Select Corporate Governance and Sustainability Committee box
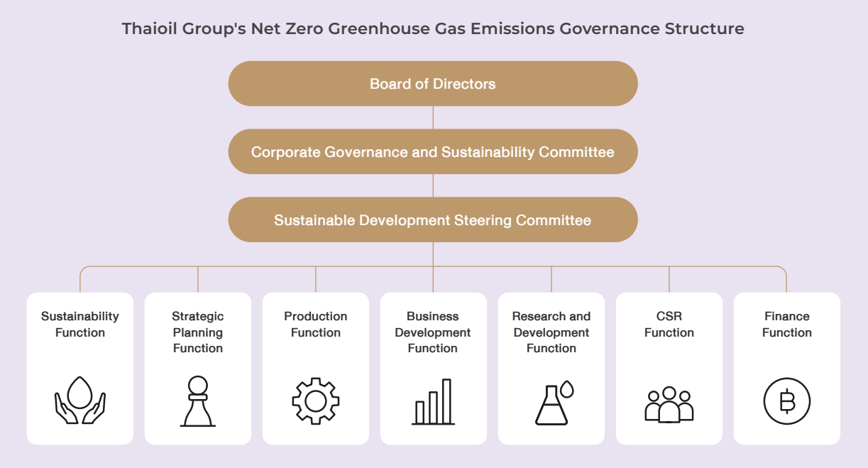Screen dimensions: 868x468 (x=433, y=152)
